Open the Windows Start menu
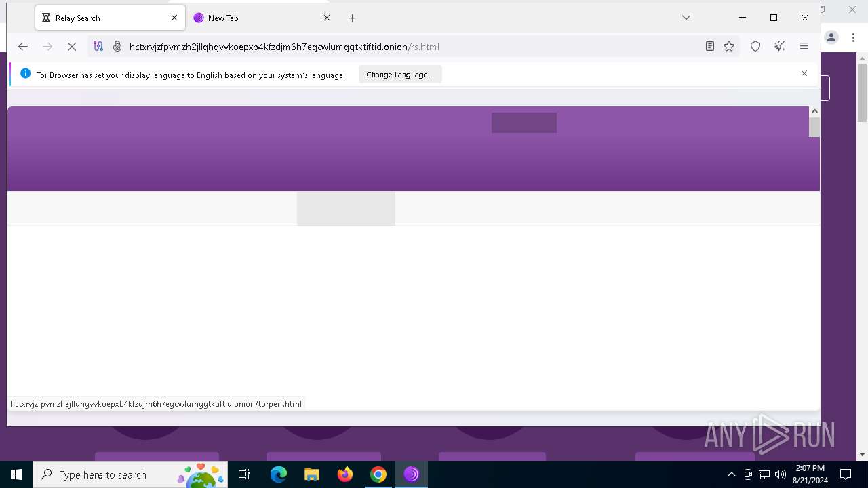Viewport: 868px width, 488px height. coord(16,474)
